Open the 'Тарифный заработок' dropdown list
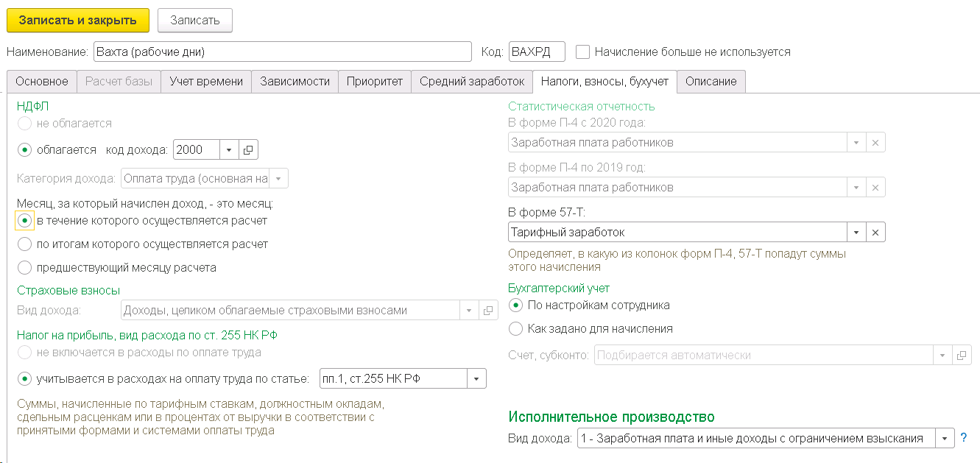 tap(856, 233)
